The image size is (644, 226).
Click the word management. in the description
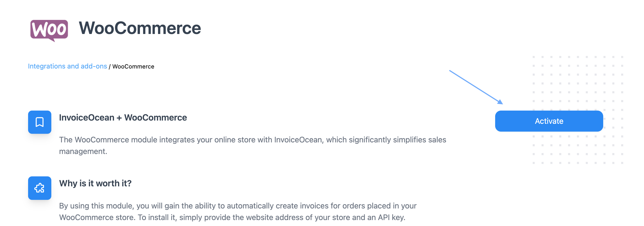coord(83,151)
